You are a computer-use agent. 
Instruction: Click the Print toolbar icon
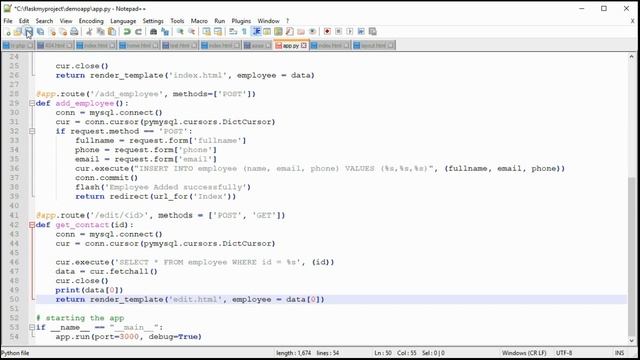(74, 32)
